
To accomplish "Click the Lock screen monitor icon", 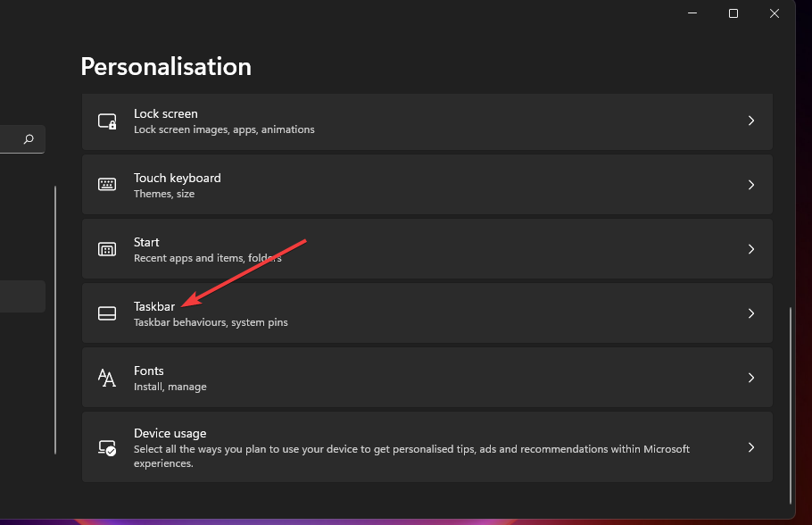I will tap(107, 121).
